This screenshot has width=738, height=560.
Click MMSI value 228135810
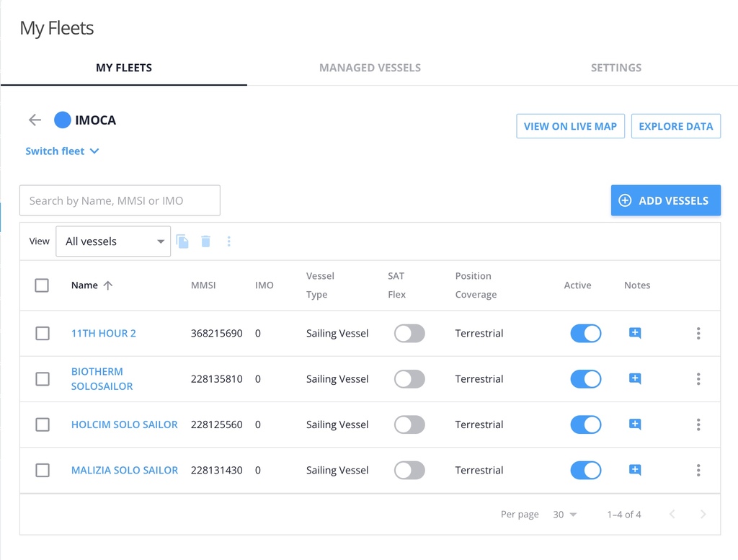216,379
